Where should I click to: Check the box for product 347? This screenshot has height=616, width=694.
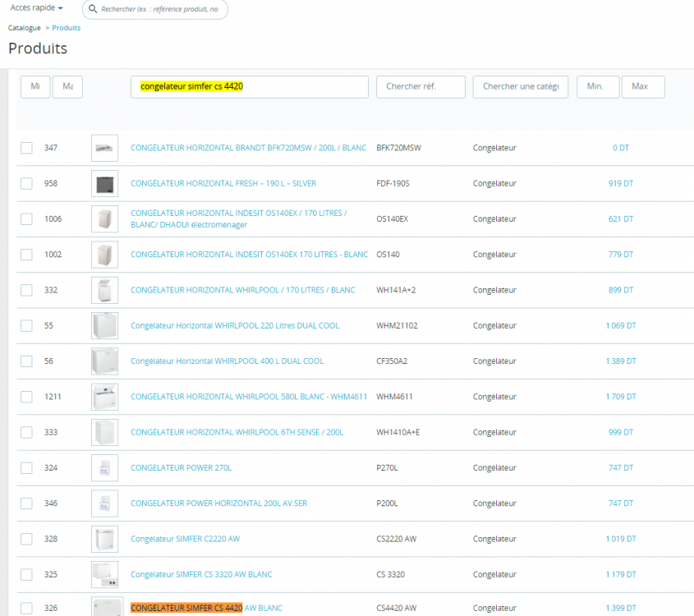point(26,148)
